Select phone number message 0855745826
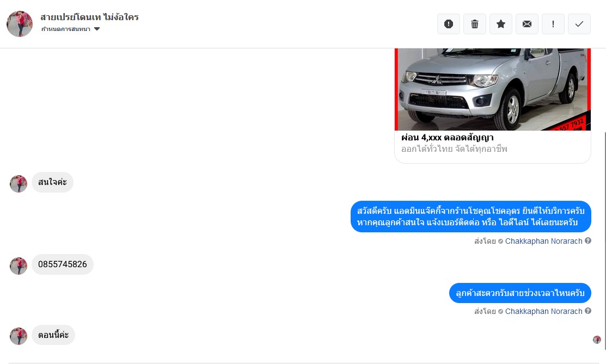This screenshot has width=606, height=364. click(62, 264)
